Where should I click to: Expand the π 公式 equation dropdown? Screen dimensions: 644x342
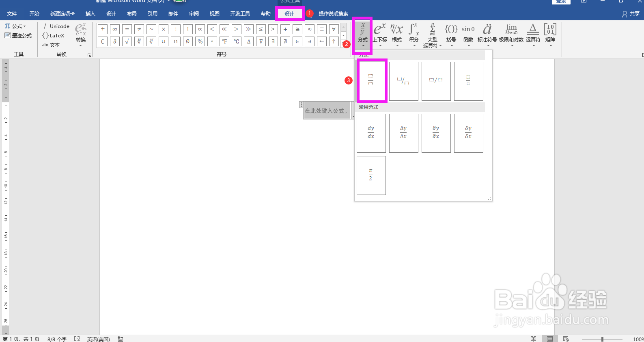click(x=15, y=26)
